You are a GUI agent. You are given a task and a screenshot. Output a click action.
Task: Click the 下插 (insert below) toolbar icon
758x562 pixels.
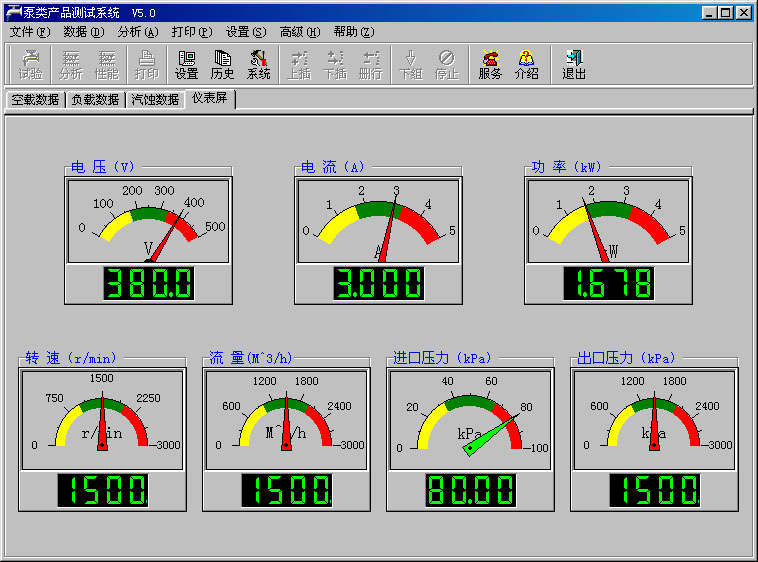[x=335, y=65]
